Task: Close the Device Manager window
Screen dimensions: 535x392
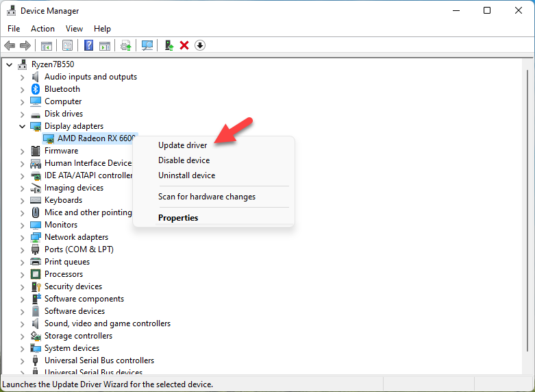Action: point(519,10)
